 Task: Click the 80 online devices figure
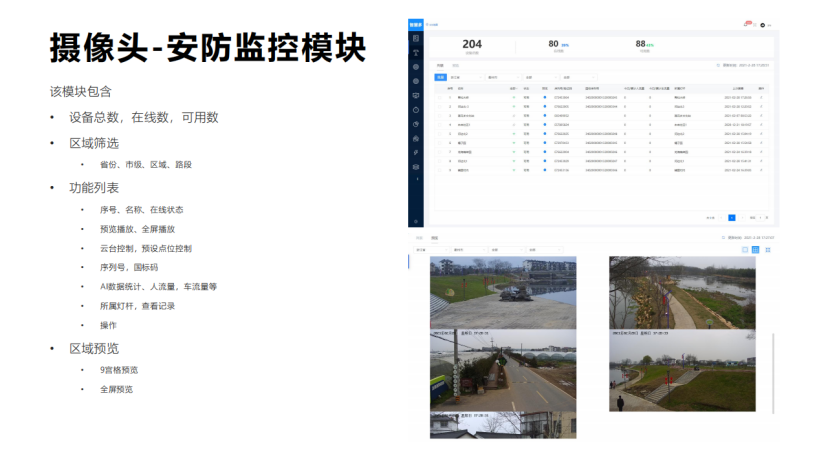click(553, 44)
